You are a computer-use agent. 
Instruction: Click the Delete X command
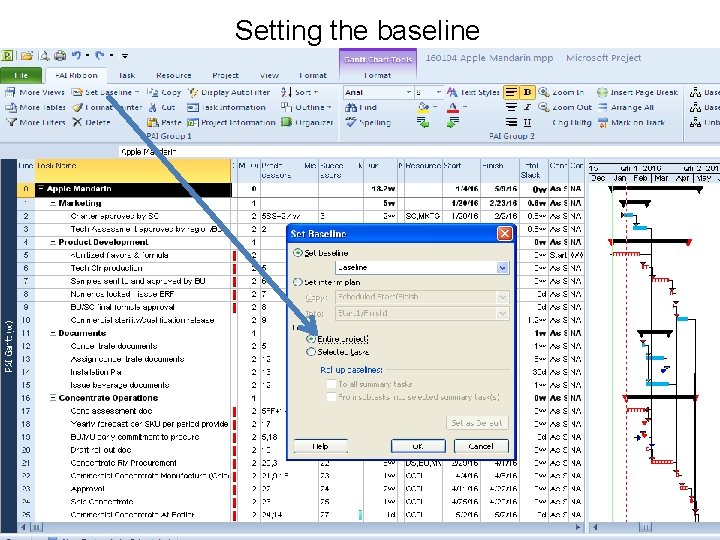click(x=91, y=123)
